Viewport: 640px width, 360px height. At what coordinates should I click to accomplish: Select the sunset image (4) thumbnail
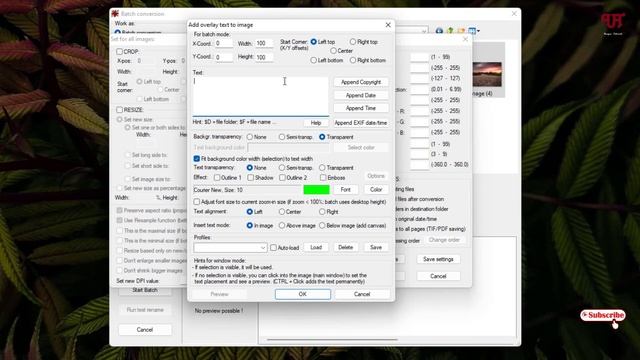pyautogui.click(x=487, y=74)
